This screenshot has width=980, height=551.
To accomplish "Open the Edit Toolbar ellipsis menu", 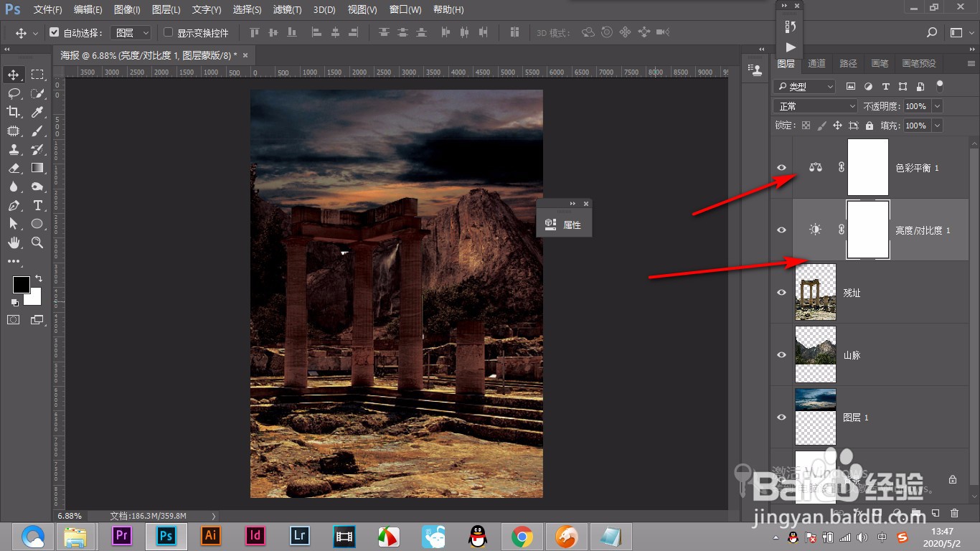I will coord(14,261).
